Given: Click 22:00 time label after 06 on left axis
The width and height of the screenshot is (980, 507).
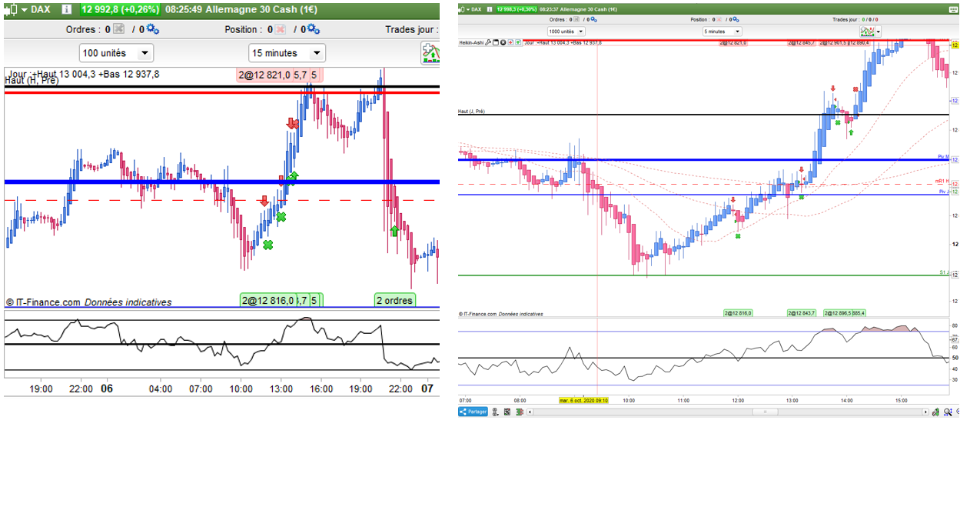Looking at the screenshot, I should [x=400, y=389].
